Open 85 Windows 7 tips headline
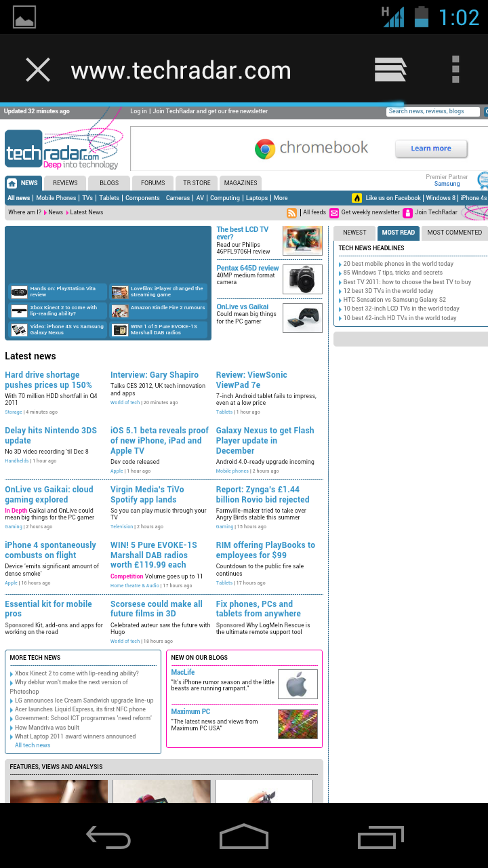 (x=393, y=273)
